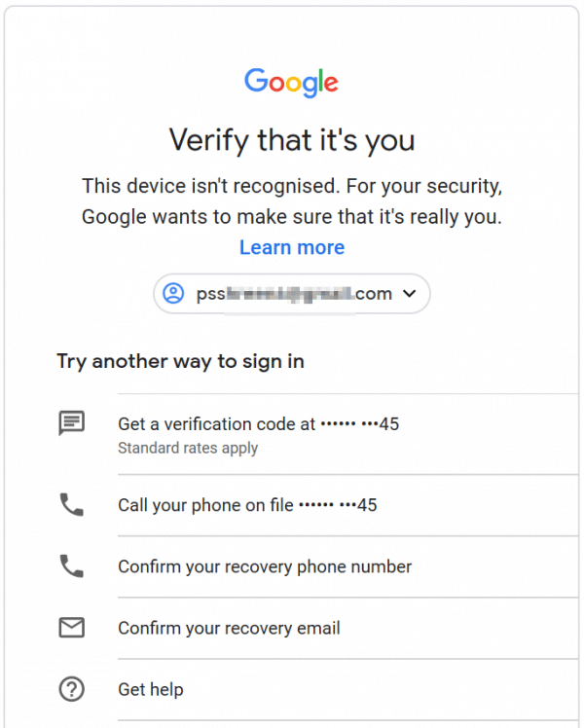Click masked number ending 45 in verification row
Image resolution: width=584 pixels, height=728 pixels.
[x=360, y=424]
